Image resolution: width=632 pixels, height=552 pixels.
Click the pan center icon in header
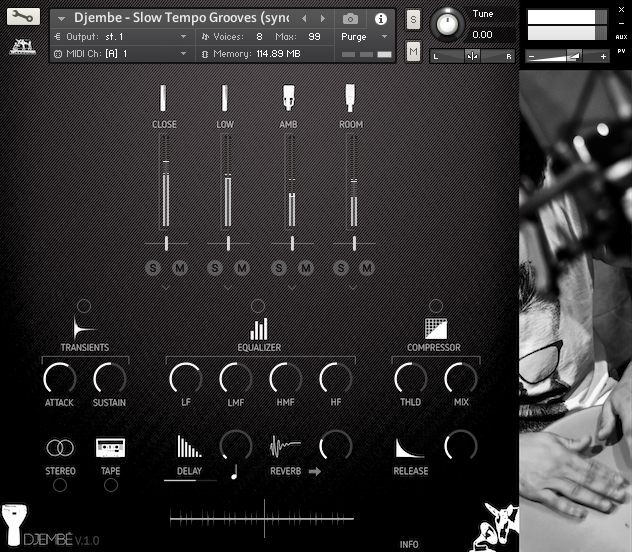tap(472, 56)
